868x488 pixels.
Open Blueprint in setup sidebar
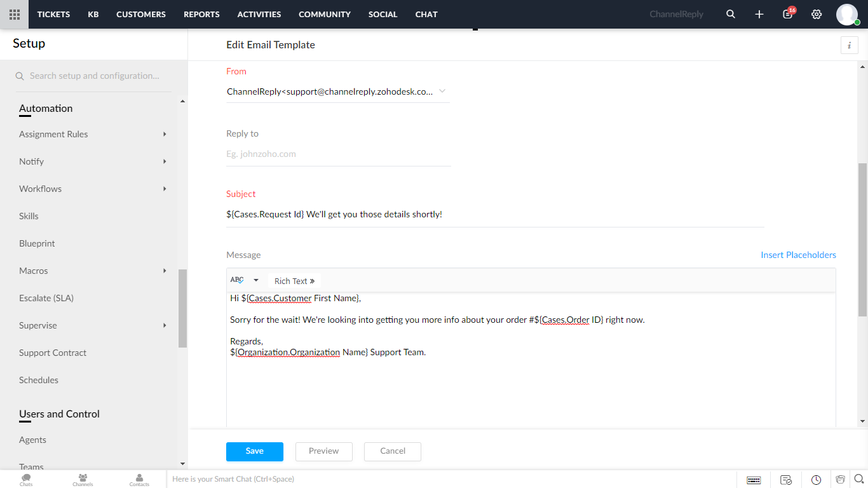pos(37,243)
